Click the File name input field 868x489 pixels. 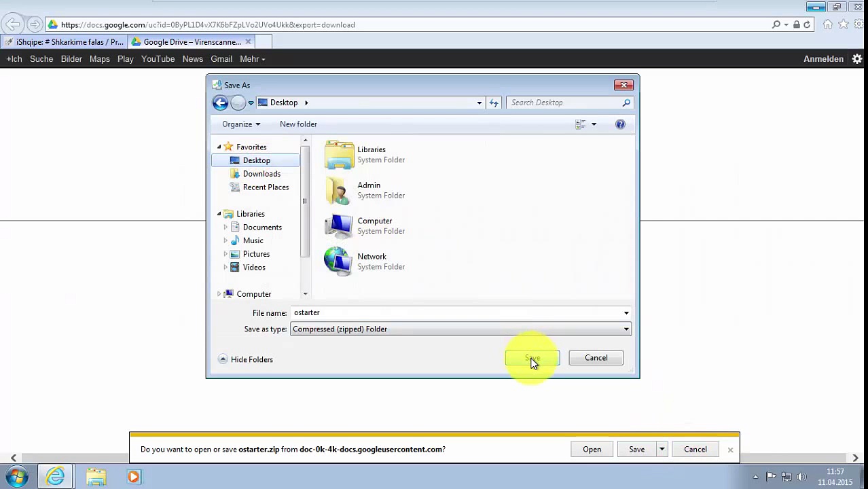455,313
